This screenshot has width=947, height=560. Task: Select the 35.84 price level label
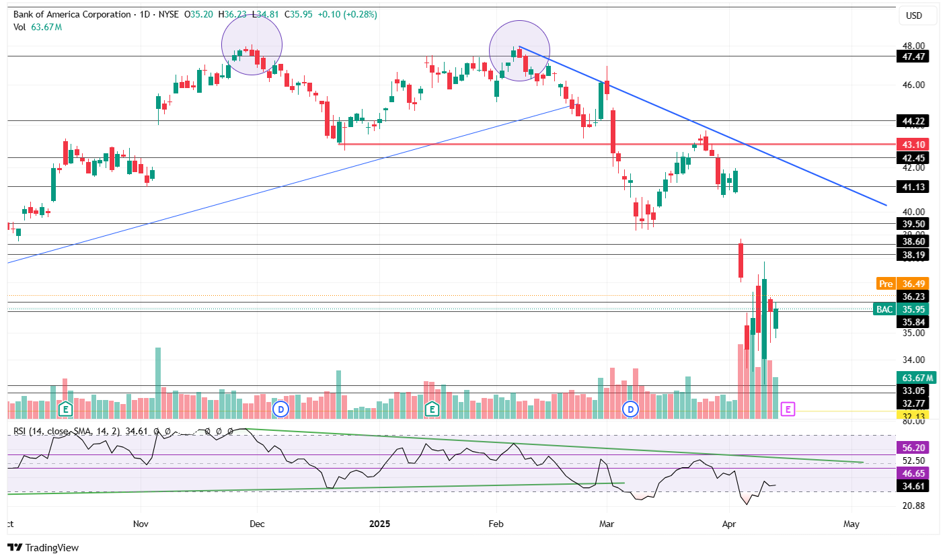click(x=913, y=322)
